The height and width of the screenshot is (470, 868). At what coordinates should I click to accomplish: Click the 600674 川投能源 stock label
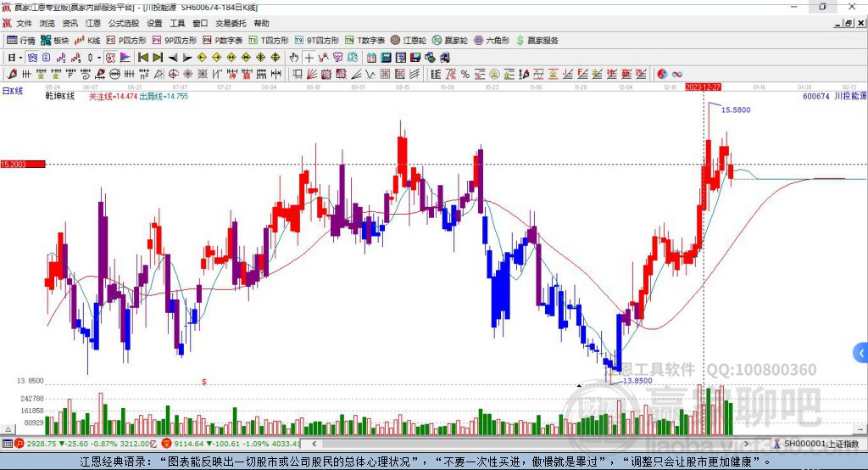pos(834,96)
